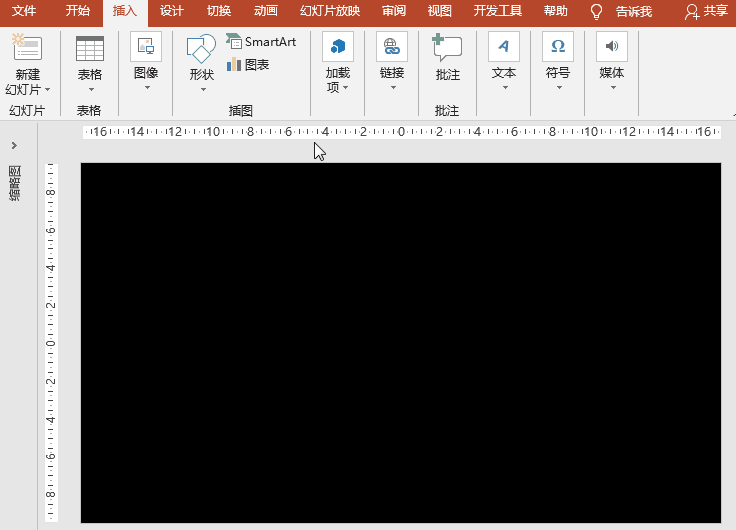Switch to the Home (开始) tab

pos(77,11)
